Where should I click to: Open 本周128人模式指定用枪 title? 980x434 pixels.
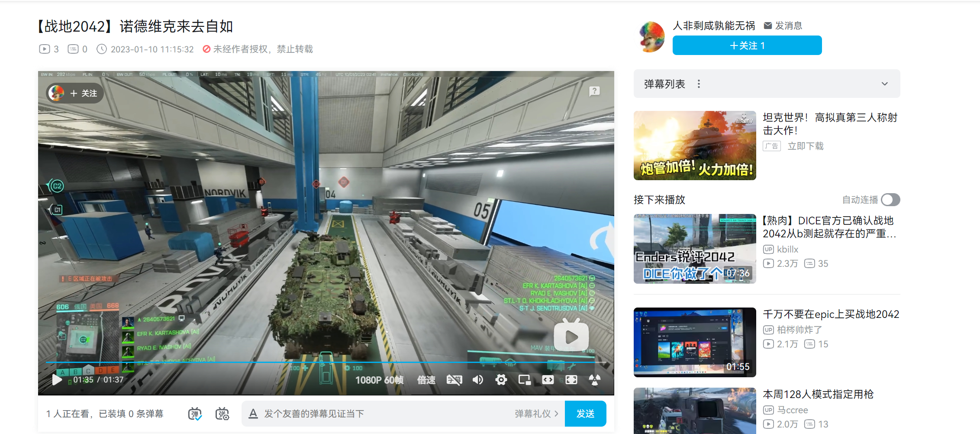[818, 394]
